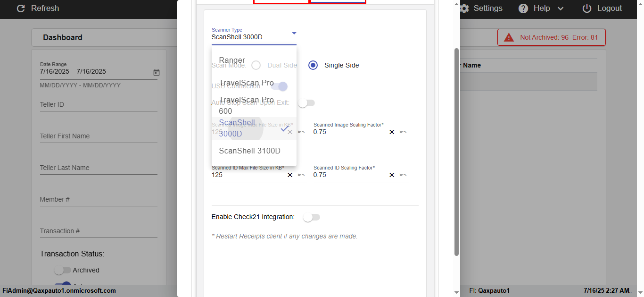Click FiAdmin@Qaxpauto1.onmicrosoft.com status text
Screen dimensions: 644x297
pos(59,290)
